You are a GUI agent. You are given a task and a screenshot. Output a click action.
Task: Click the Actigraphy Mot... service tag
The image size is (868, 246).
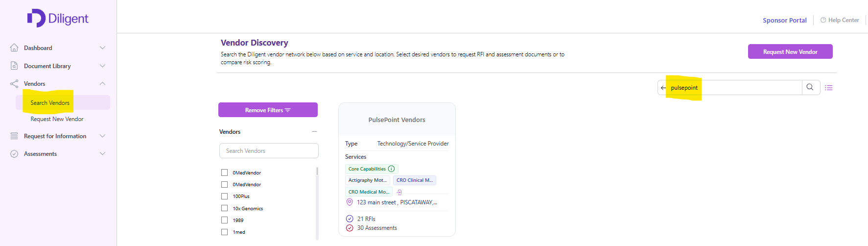[368, 180]
